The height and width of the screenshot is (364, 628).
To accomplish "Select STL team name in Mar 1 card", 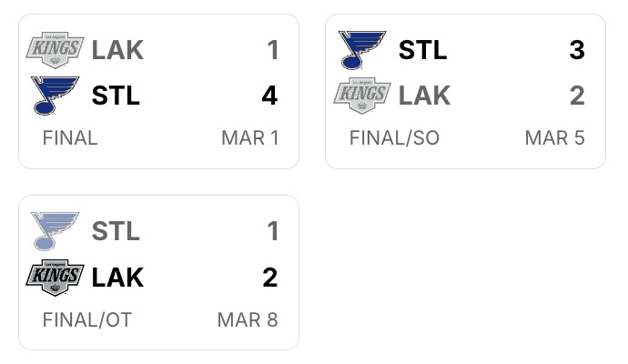I will pyautogui.click(x=116, y=96).
